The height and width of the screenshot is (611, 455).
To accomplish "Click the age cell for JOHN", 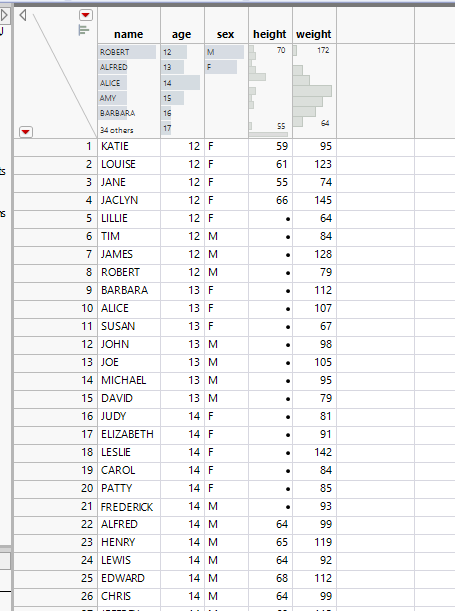I will tap(182, 344).
